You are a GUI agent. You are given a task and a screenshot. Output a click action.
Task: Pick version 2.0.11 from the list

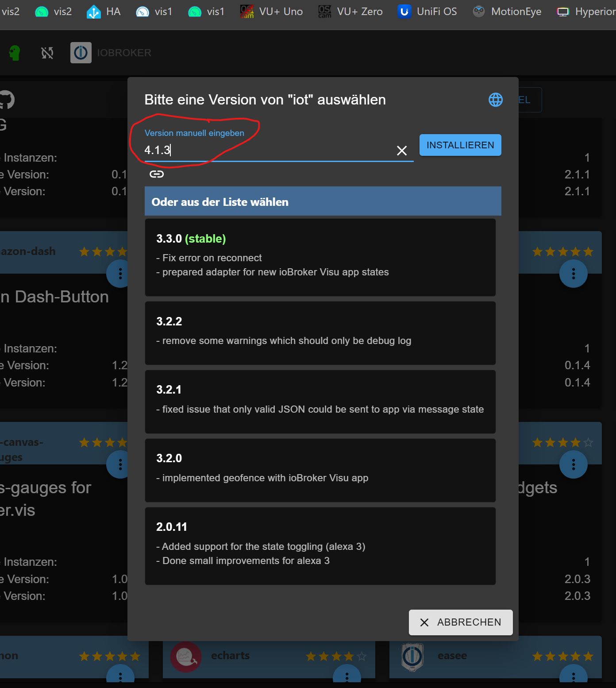[x=320, y=545]
